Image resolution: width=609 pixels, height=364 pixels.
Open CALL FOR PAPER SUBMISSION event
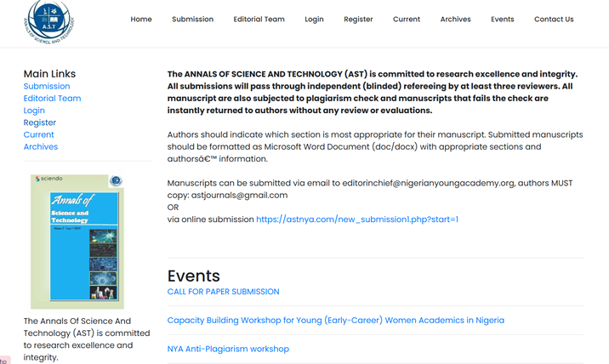coord(223,292)
